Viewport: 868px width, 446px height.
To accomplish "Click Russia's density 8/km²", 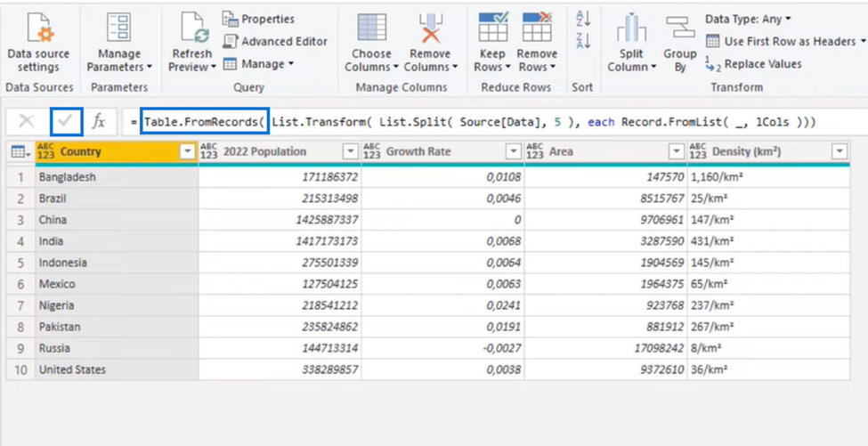I will point(768,348).
